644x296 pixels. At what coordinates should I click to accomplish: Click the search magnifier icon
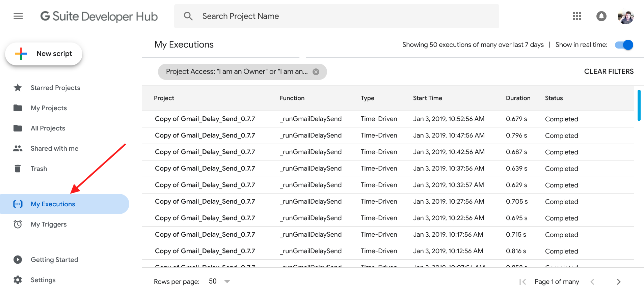(188, 16)
